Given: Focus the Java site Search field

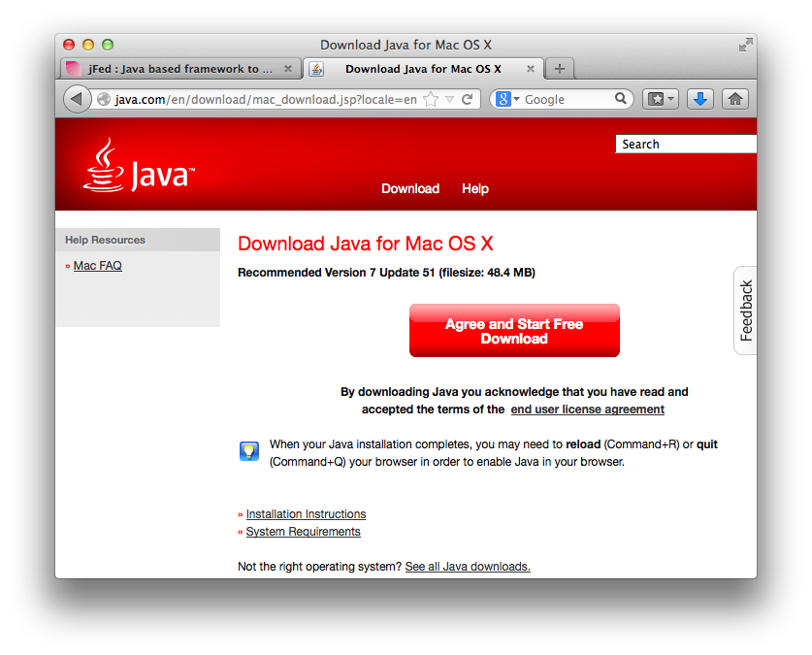Looking at the screenshot, I should coord(686,144).
